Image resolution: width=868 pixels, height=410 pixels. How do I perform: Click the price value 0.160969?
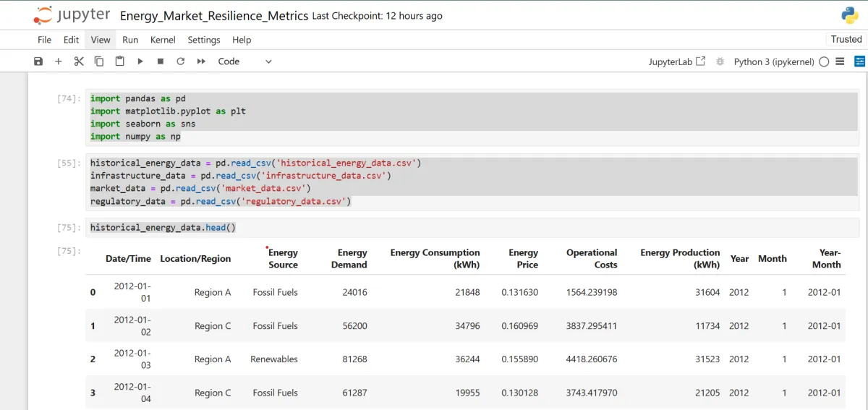[519, 325]
